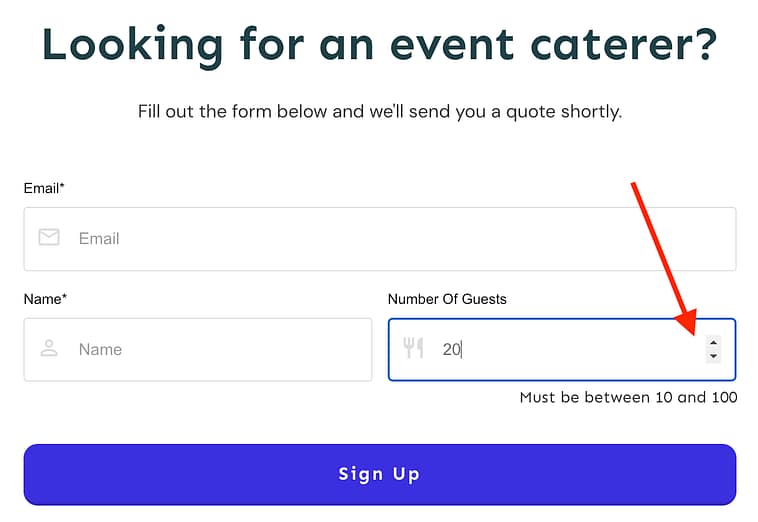Click the fork and knife icon
The width and height of the screenshot is (758, 522).
[x=413, y=349]
